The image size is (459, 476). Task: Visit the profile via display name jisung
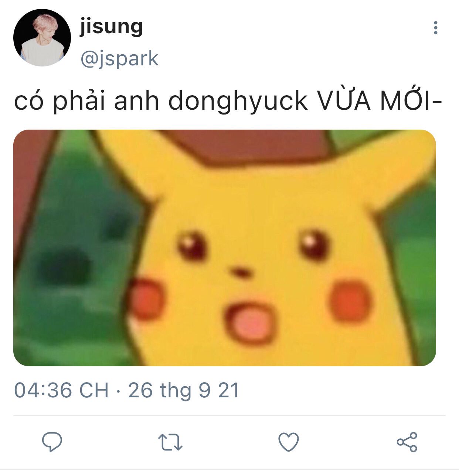point(111,27)
